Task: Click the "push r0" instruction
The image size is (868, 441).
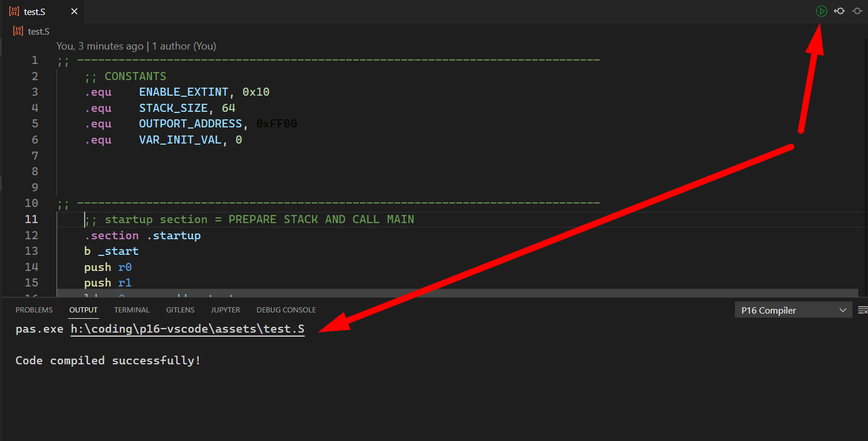Action: click(x=108, y=267)
